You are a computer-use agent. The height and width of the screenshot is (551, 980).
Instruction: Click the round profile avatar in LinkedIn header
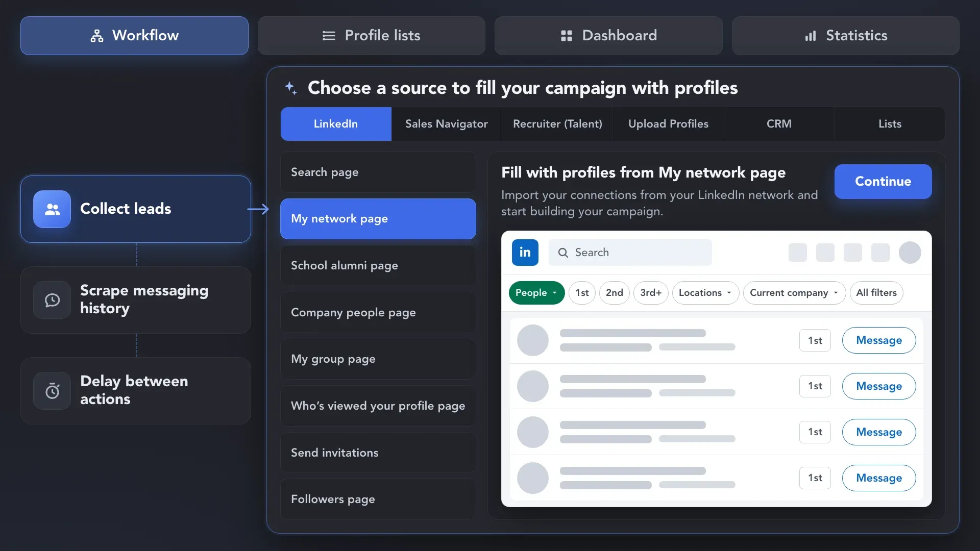(x=910, y=253)
